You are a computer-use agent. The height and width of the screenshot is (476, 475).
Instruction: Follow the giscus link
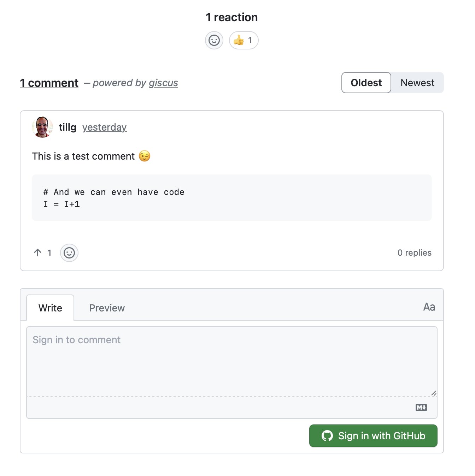pos(163,83)
